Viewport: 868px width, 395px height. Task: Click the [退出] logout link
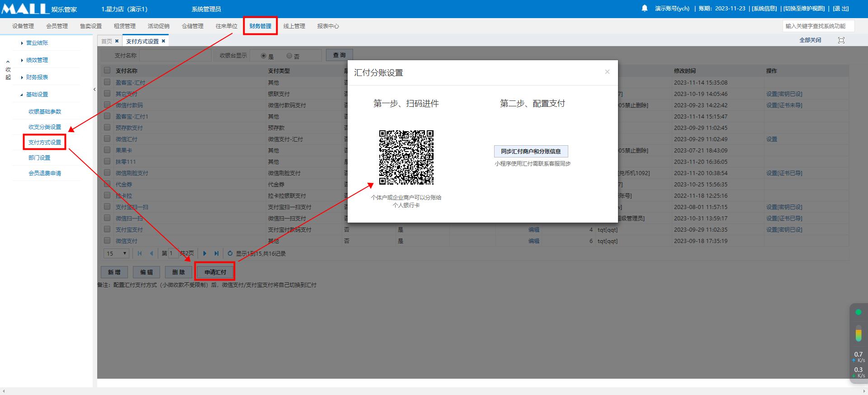tap(841, 9)
